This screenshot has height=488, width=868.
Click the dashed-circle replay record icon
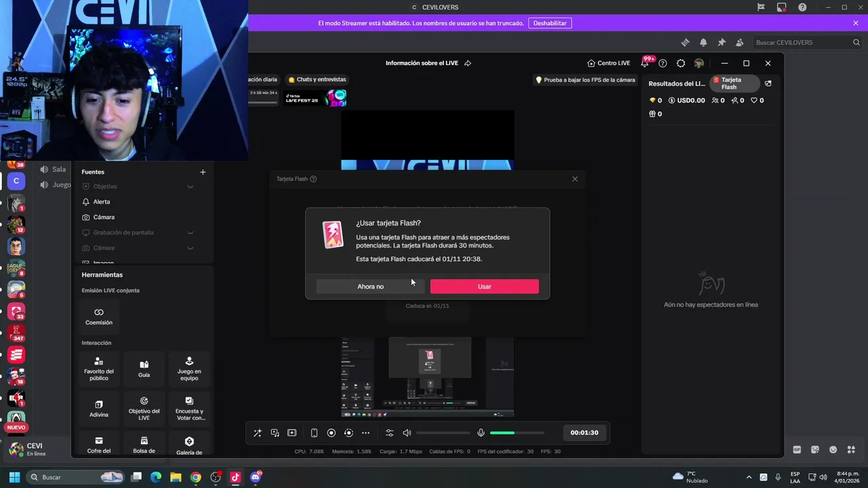coord(349,433)
